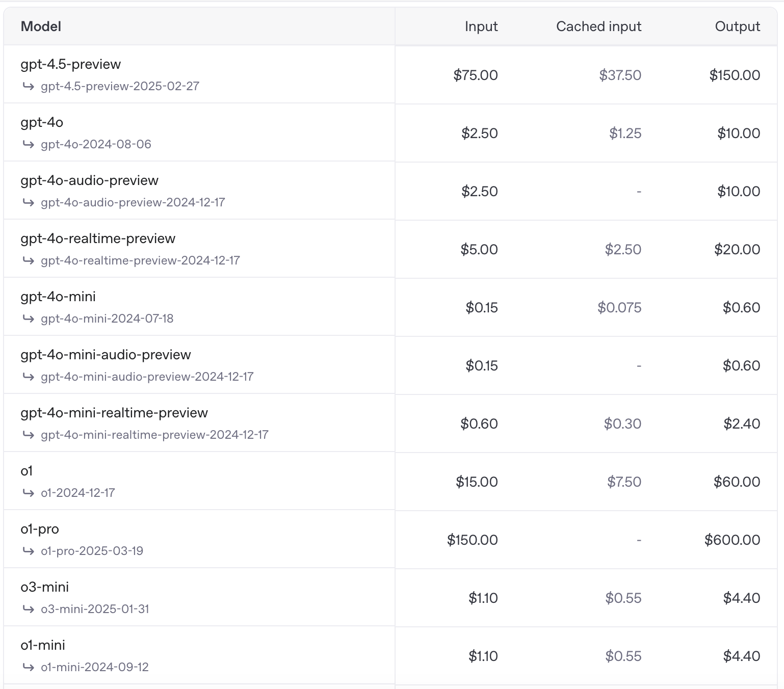Click the gpt-4o-audio-preview $2.50 input price
Screen dimensions: 784x689
479,191
